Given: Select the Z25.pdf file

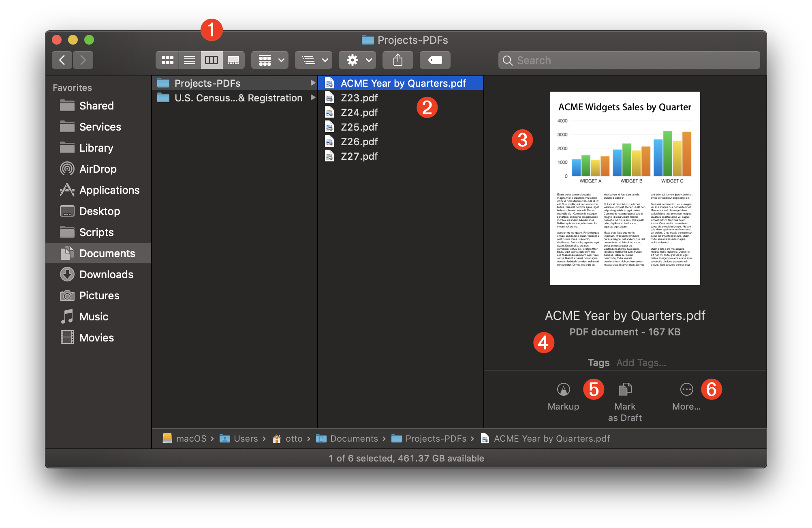Looking at the screenshot, I should [x=358, y=127].
